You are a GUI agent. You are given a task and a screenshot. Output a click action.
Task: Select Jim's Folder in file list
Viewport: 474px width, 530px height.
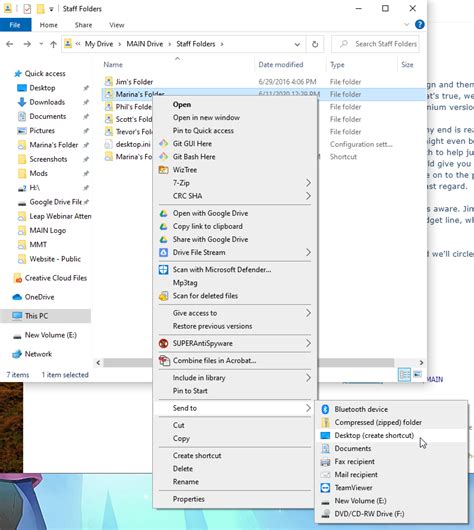coord(134,82)
